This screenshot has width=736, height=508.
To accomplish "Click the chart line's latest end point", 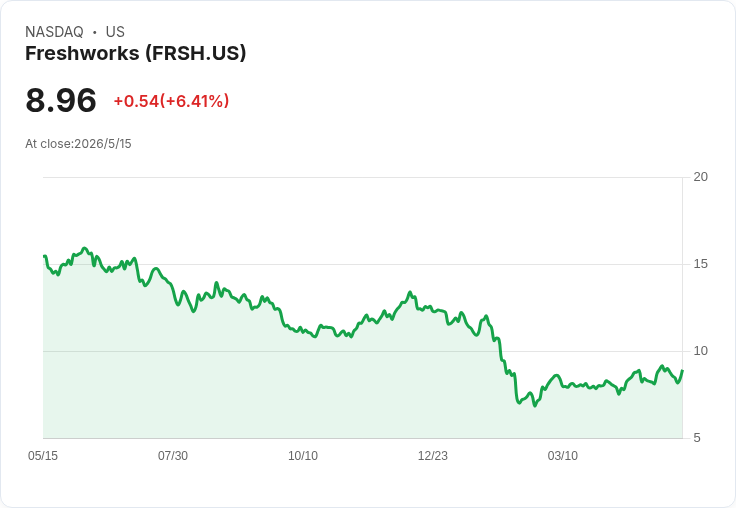I will pos(682,370).
